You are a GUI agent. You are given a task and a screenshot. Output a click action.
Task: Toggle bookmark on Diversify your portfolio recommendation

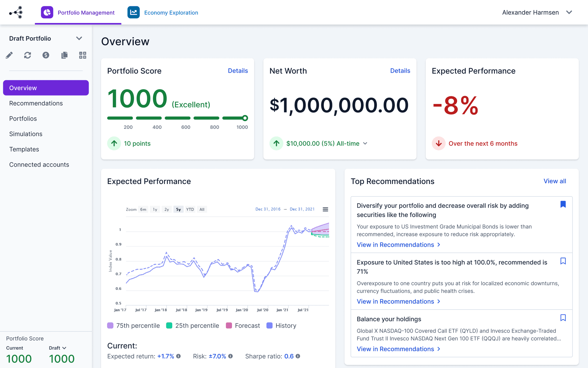[563, 204]
